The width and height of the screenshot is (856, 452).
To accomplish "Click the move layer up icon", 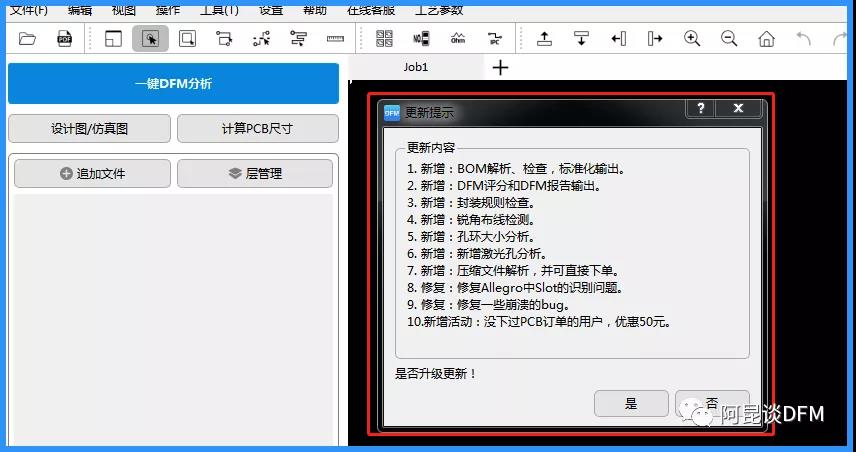I will tap(544, 39).
